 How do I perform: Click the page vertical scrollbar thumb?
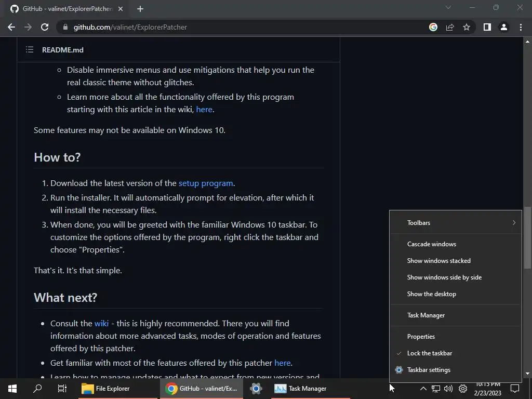[x=527, y=237]
